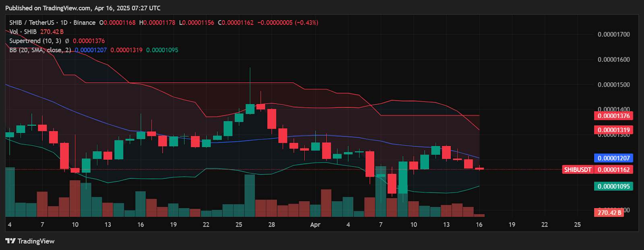Click the blue 0.00001207 basis price label
644x250 pixels.
[613, 158]
